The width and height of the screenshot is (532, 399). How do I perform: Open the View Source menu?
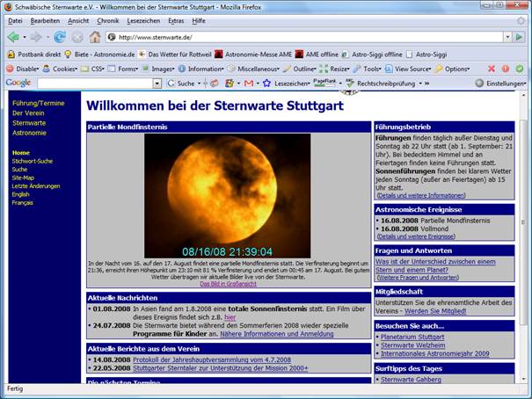point(408,69)
